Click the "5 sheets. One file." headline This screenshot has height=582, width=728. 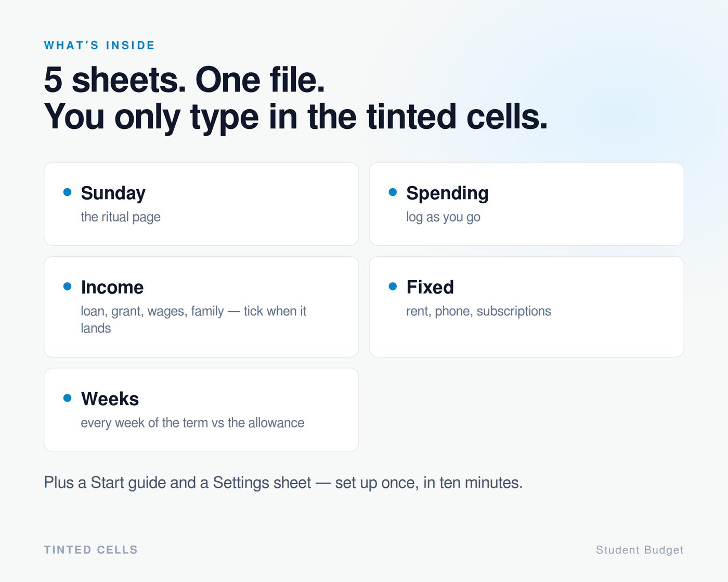(185, 80)
